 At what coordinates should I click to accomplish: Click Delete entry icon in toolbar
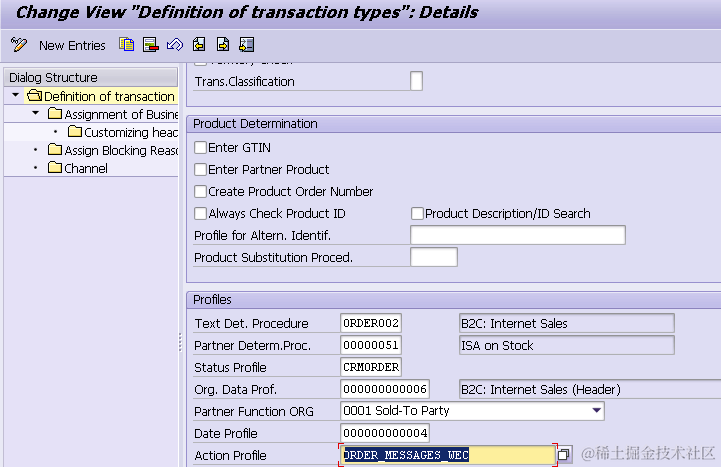coord(151,45)
